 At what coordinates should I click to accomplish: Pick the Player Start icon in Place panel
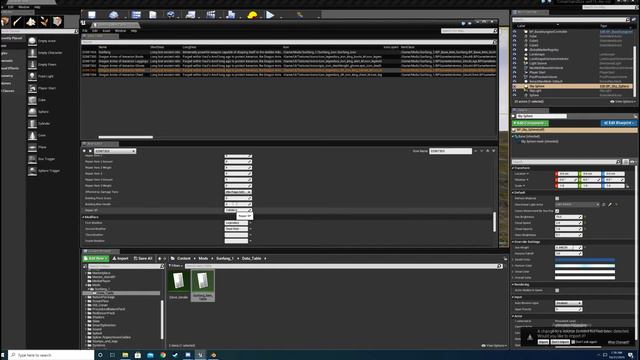click(32, 88)
